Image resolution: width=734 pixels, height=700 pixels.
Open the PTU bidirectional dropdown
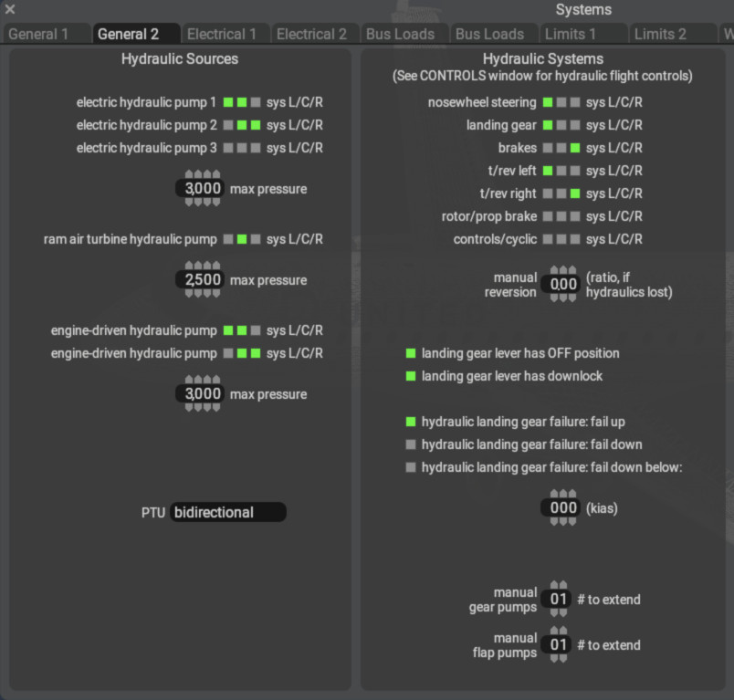pyautogui.click(x=227, y=512)
